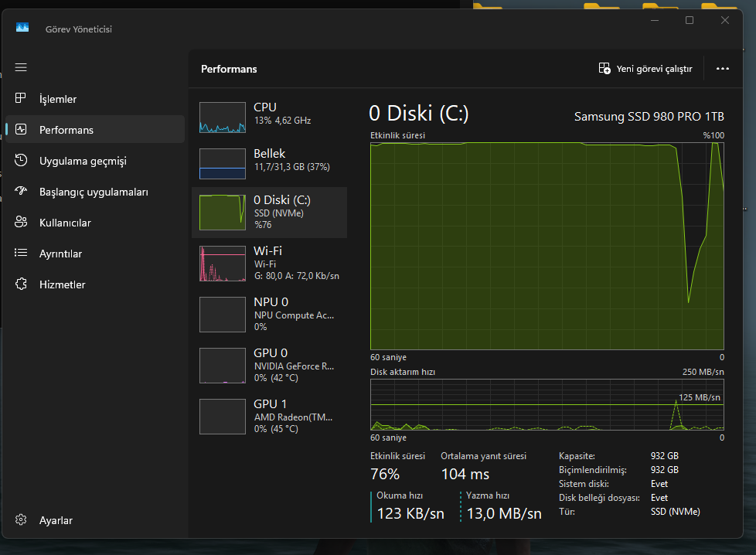The image size is (756, 555).
Task: Open the NPU 0 performance entry
Action: click(270, 315)
